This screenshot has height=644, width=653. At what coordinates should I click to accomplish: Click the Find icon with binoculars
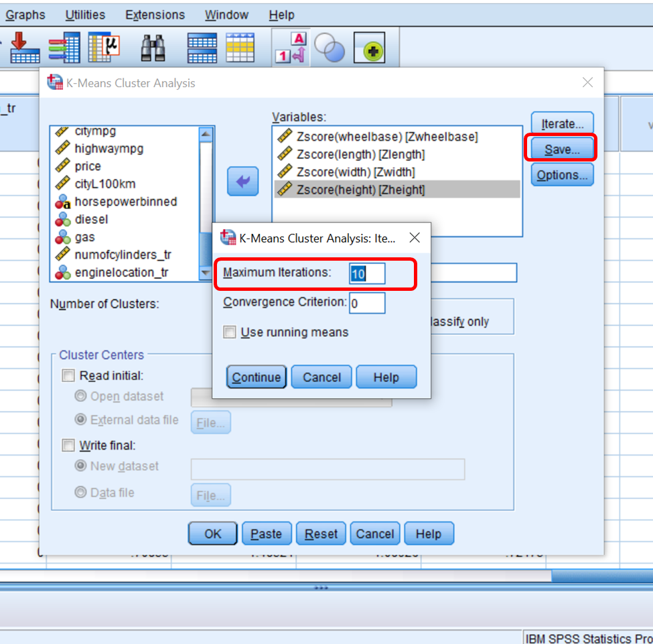152,47
